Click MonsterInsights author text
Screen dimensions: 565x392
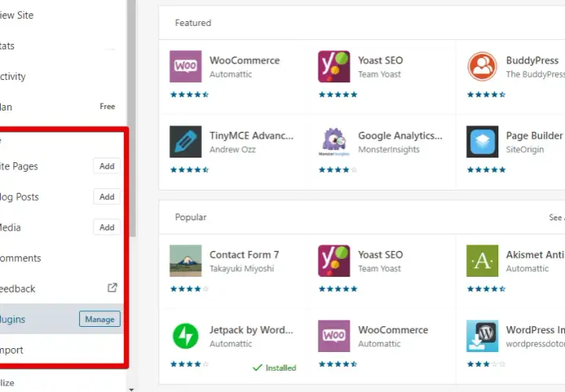click(x=388, y=150)
